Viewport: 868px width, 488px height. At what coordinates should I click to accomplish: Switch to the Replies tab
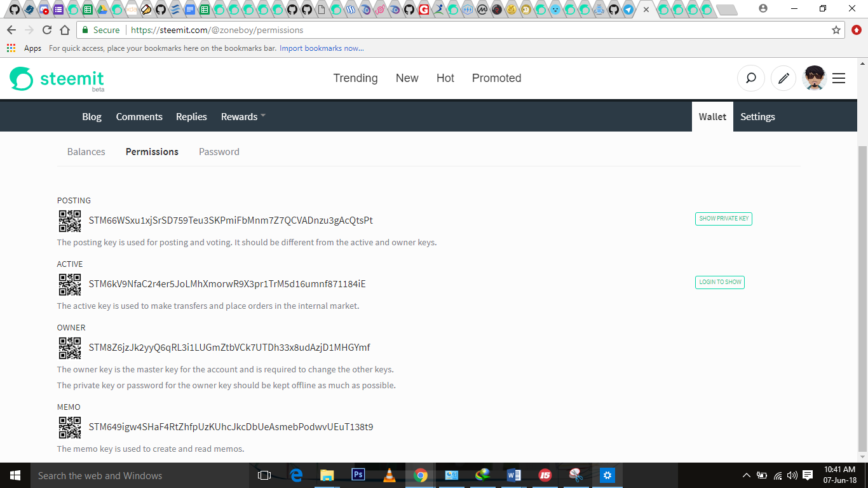[191, 117]
